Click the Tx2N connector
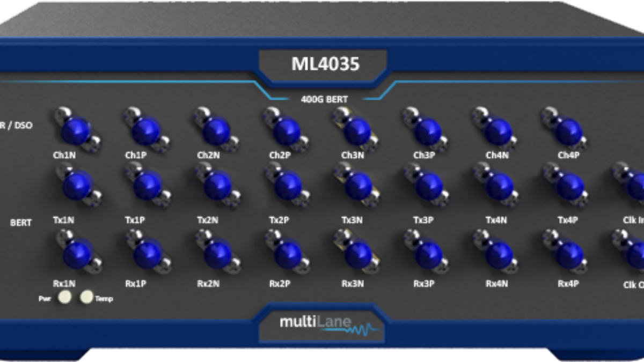 218,186
